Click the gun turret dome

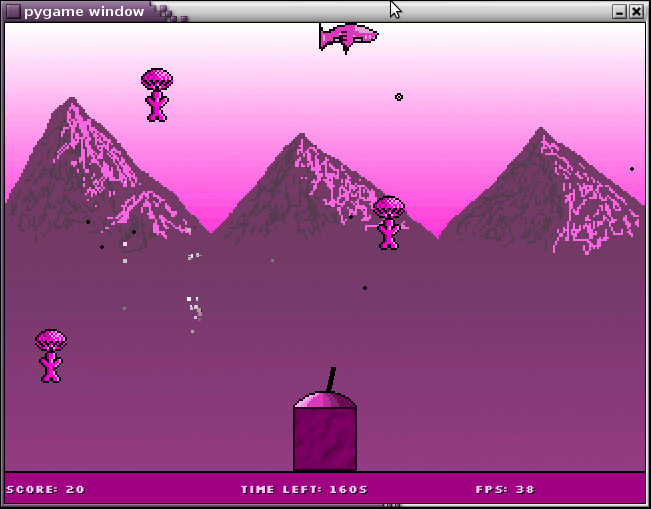coord(325,399)
